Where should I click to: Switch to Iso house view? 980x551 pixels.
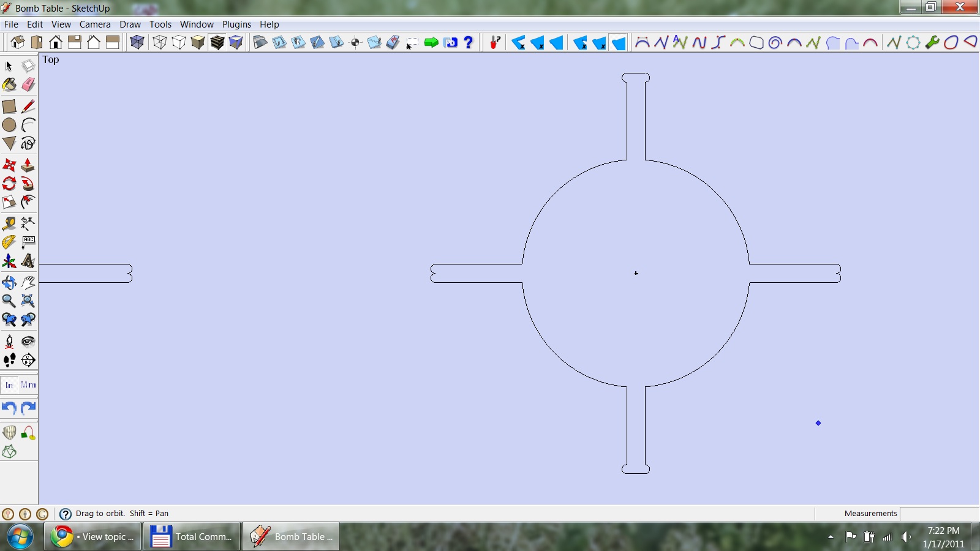pyautogui.click(x=18, y=42)
